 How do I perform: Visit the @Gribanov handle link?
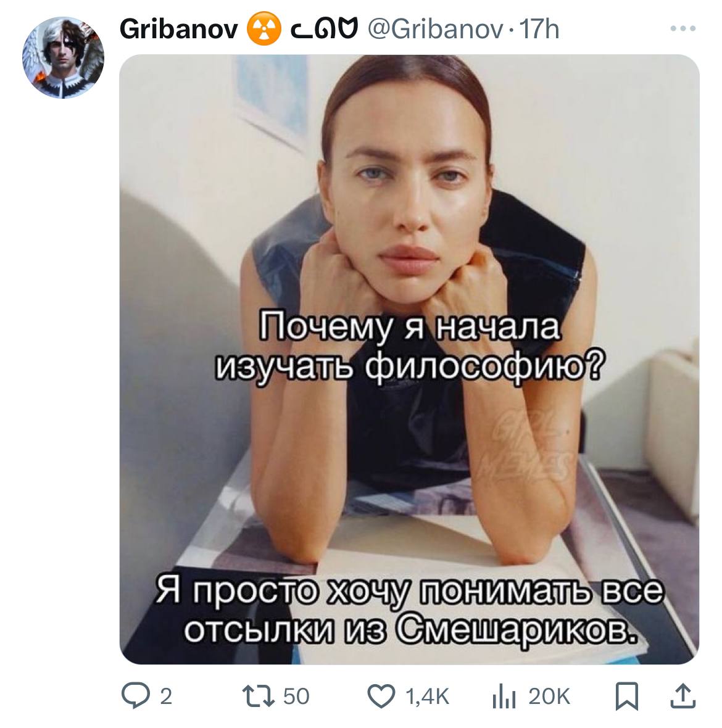(x=436, y=29)
